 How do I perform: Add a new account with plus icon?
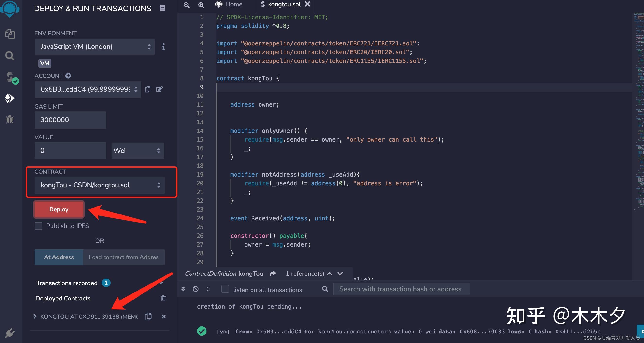(x=68, y=76)
